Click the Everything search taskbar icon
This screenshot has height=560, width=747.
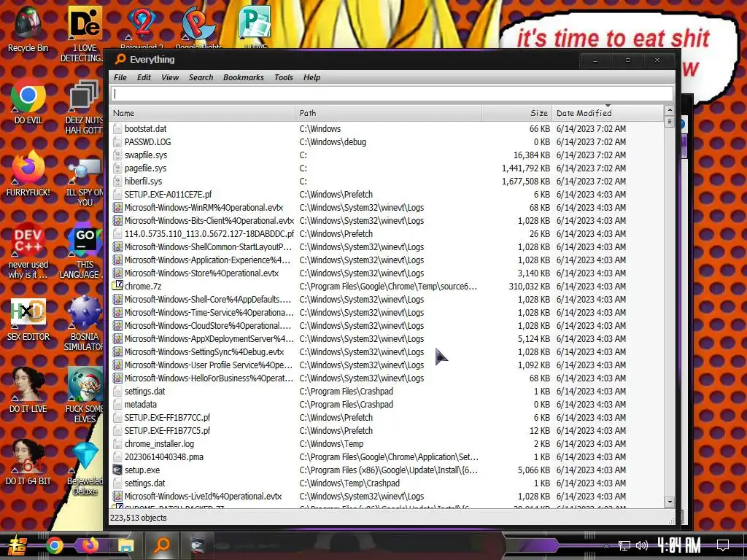pyautogui.click(x=162, y=545)
